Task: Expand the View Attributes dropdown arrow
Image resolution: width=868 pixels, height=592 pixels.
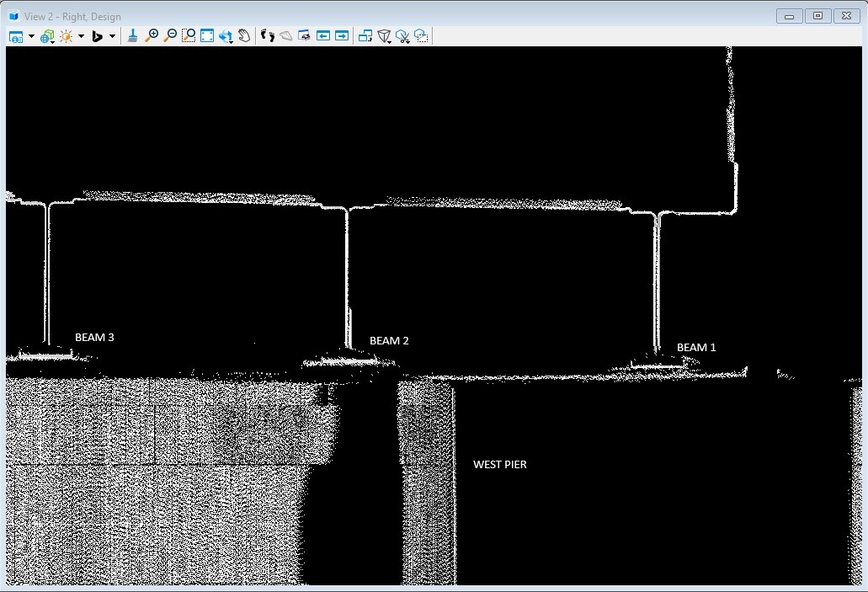Action: (31, 36)
